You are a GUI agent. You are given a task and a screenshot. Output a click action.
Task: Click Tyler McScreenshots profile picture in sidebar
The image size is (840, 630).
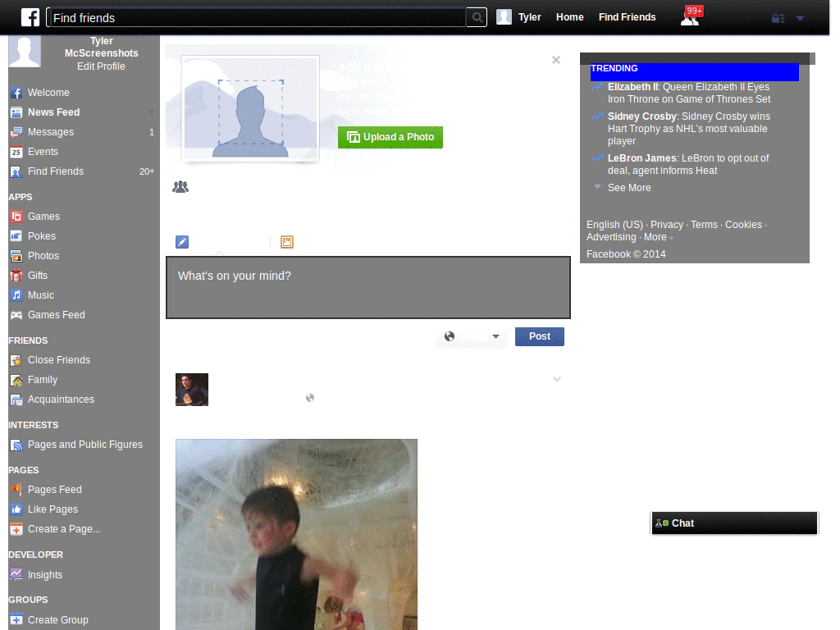coord(25,52)
